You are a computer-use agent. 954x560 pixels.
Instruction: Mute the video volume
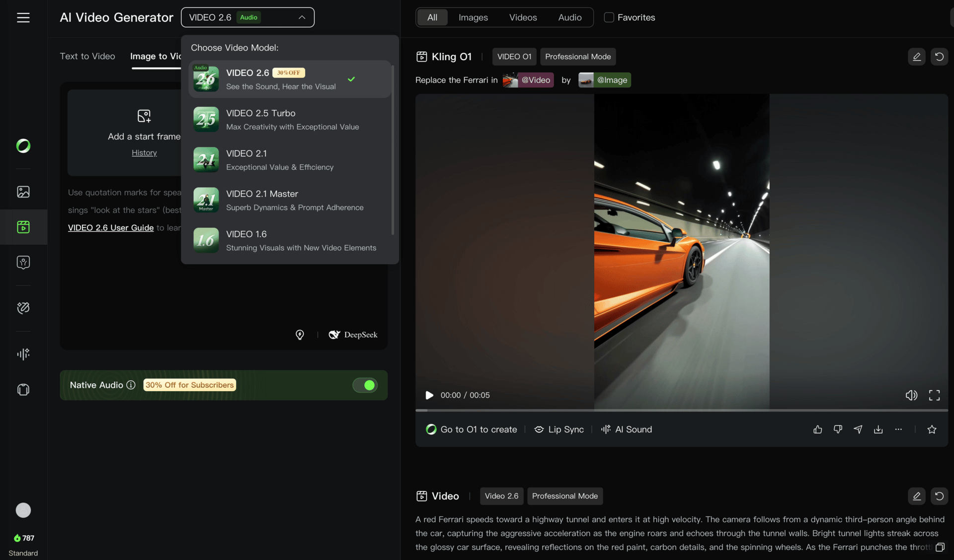(x=911, y=395)
